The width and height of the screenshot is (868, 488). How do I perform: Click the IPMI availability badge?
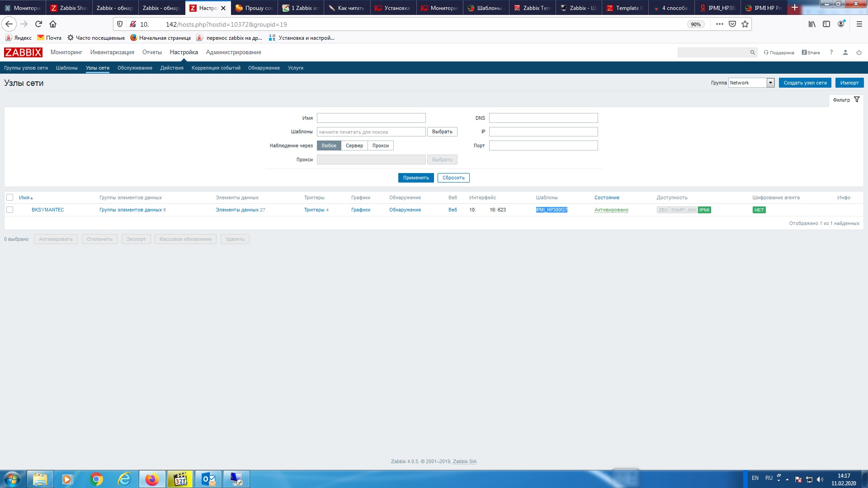point(704,210)
